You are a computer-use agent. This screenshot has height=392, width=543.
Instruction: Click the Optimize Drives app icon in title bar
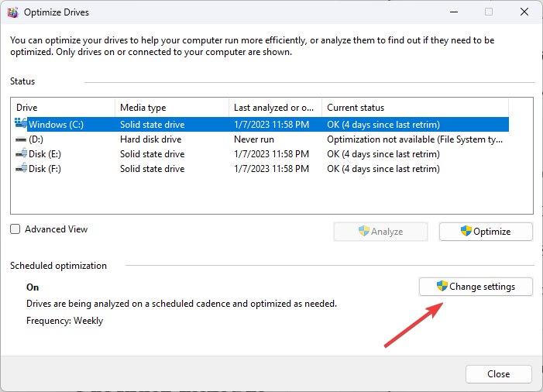coord(13,12)
